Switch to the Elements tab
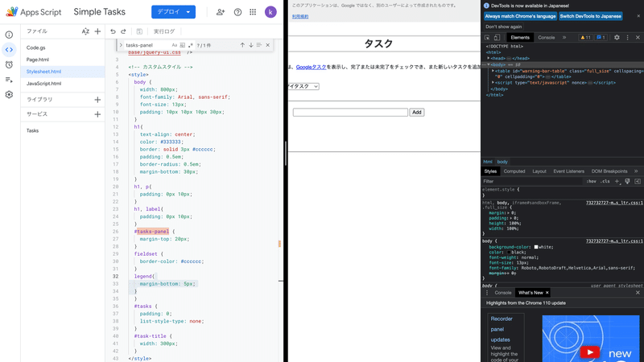The image size is (644, 362). tap(520, 37)
